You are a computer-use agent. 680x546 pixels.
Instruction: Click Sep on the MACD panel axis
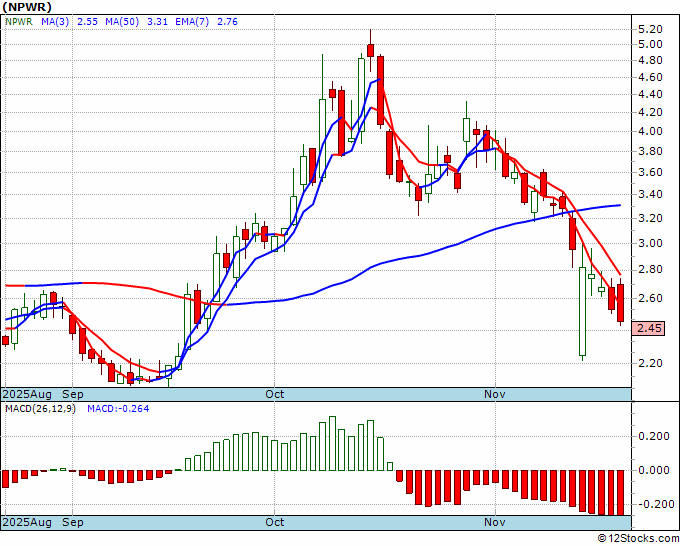coord(73,522)
